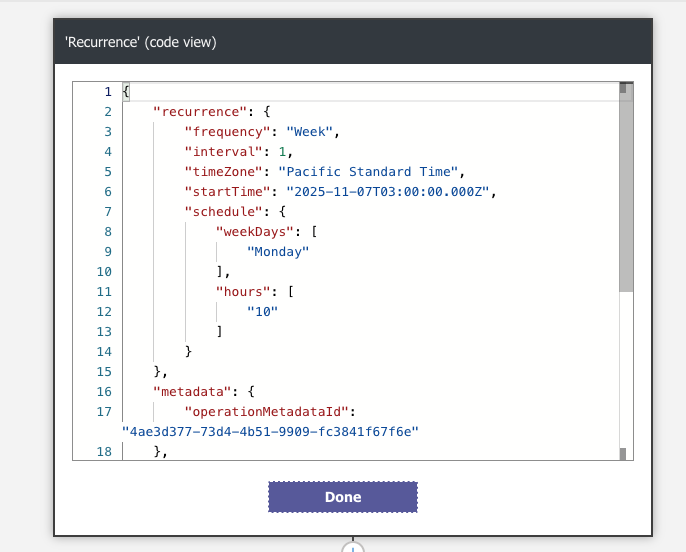Click the GUID value 4ae3d377-73d4-4b51-9909-fc3841f67f6e
This screenshot has height=552, width=686.
[270, 432]
